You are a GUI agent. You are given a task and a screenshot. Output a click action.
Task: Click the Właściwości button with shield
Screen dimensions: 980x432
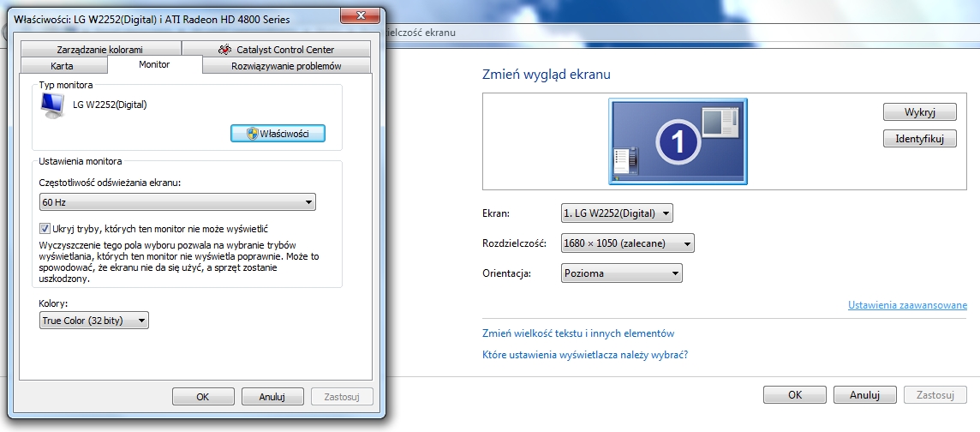click(278, 133)
